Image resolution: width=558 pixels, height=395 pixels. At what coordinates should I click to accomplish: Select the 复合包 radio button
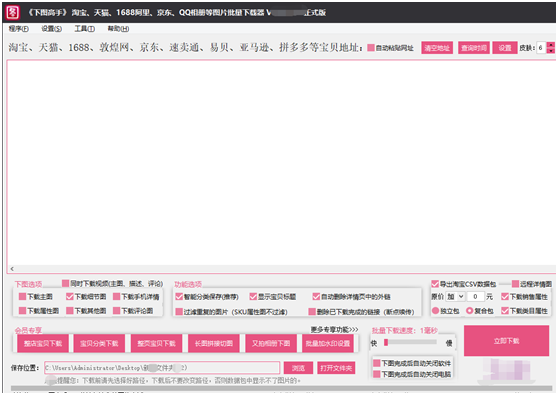[469, 311]
